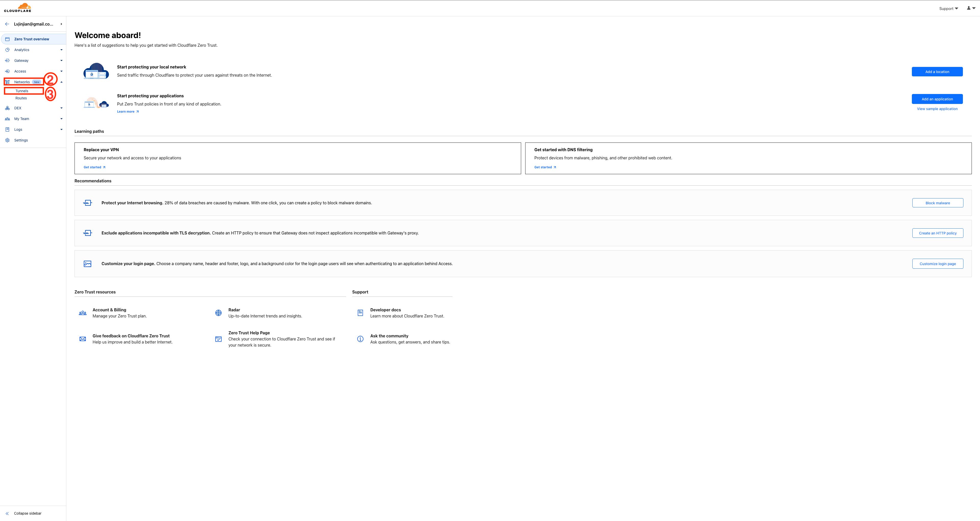This screenshot has height=521, width=980.
Task: Open the View sample application link
Action: click(x=937, y=109)
